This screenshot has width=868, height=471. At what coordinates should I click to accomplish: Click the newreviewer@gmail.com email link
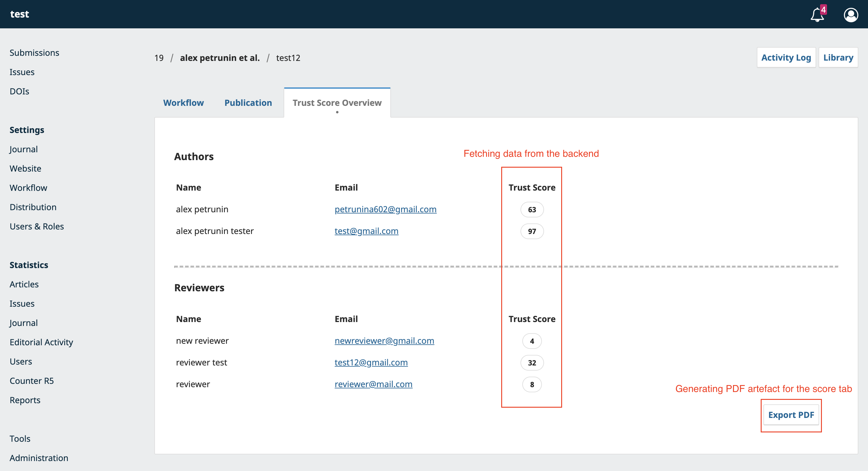tap(384, 341)
